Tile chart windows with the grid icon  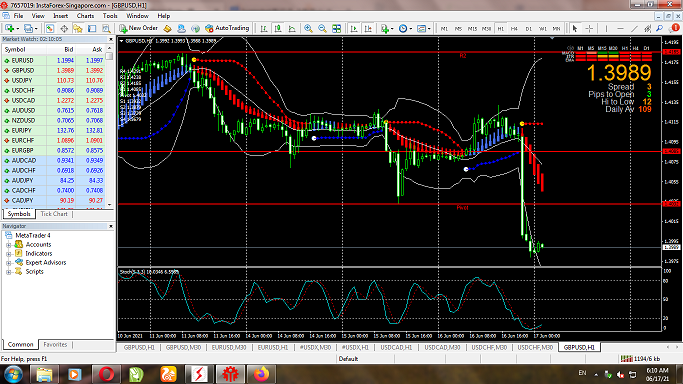tap(336, 28)
